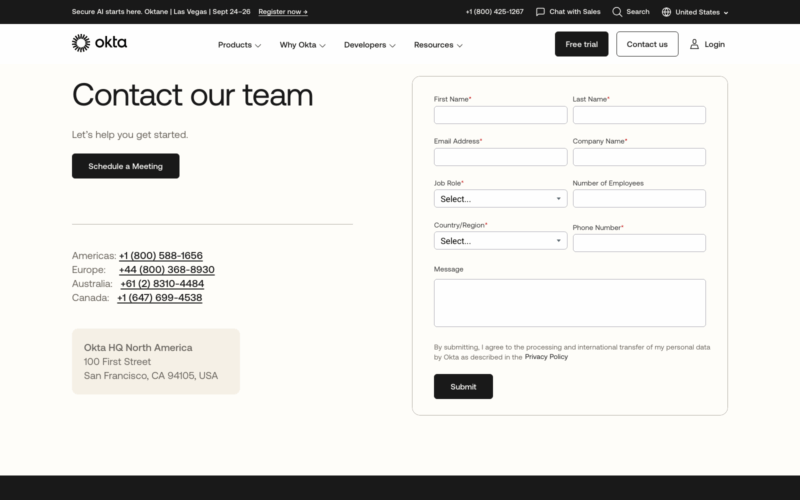Click the +1 (800) 425-1267 phone number

click(494, 12)
